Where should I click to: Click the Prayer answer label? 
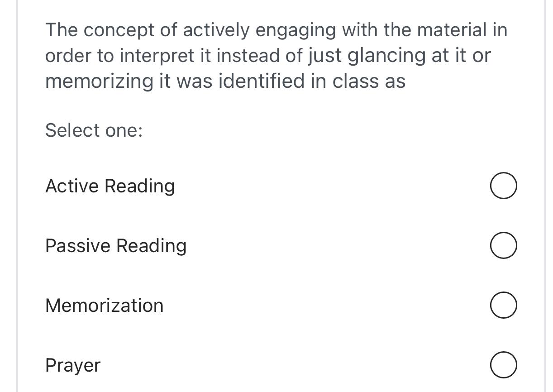72,365
